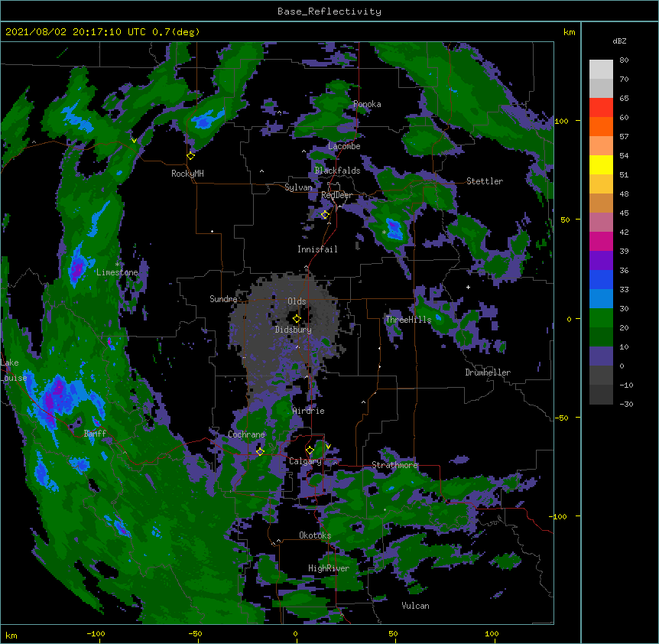Click the Olds town label

[297, 301]
